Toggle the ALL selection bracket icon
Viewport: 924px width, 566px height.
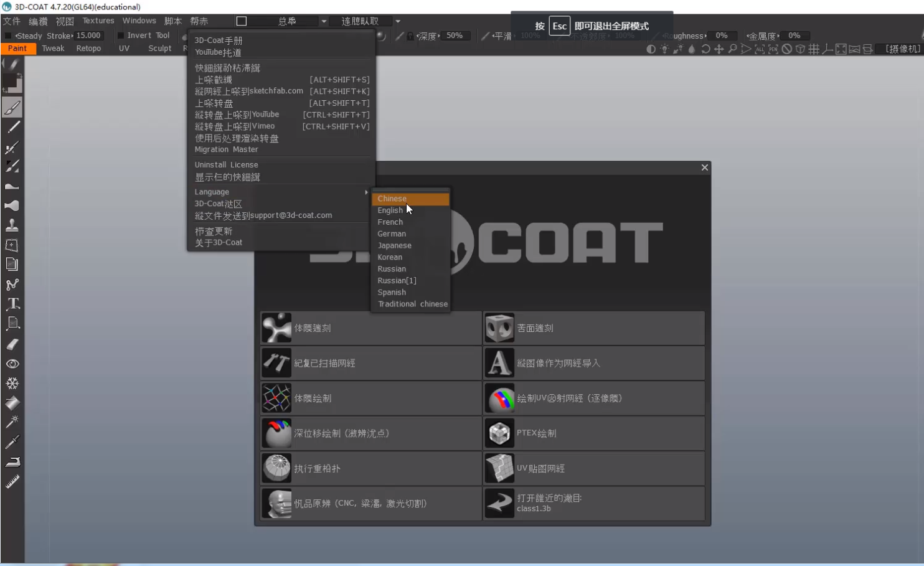(x=760, y=49)
